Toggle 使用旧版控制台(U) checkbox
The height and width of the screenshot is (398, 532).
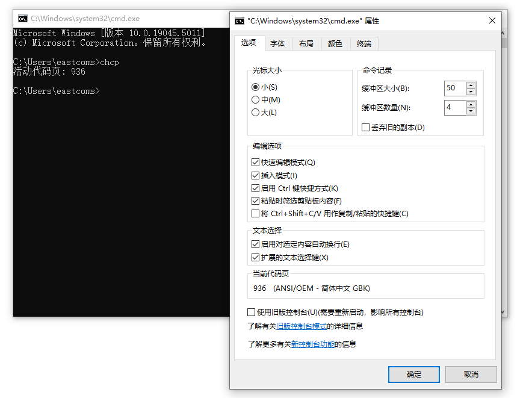tap(252, 312)
